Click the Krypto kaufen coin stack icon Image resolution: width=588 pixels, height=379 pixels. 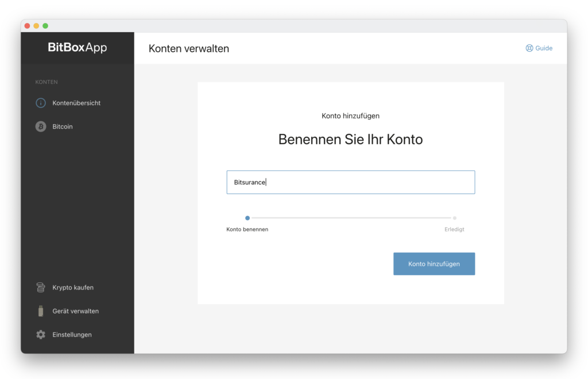pyautogui.click(x=41, y=288)
